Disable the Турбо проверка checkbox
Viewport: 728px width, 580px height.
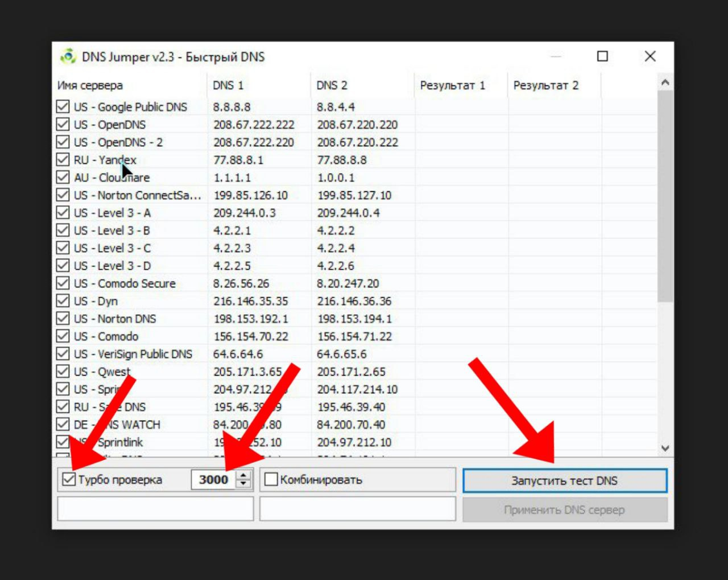69,479
